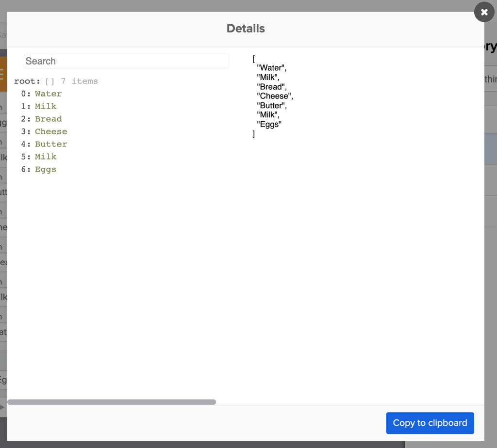Select the Milk entry at index 5
The width and height of the screenshot is (497, 448).
[46, 157]
